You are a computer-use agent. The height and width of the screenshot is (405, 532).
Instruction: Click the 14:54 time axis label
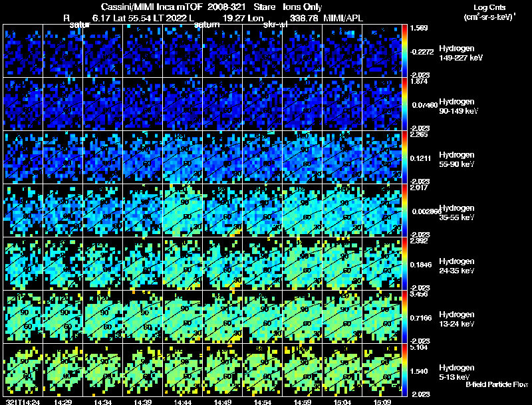click(263, 402)
